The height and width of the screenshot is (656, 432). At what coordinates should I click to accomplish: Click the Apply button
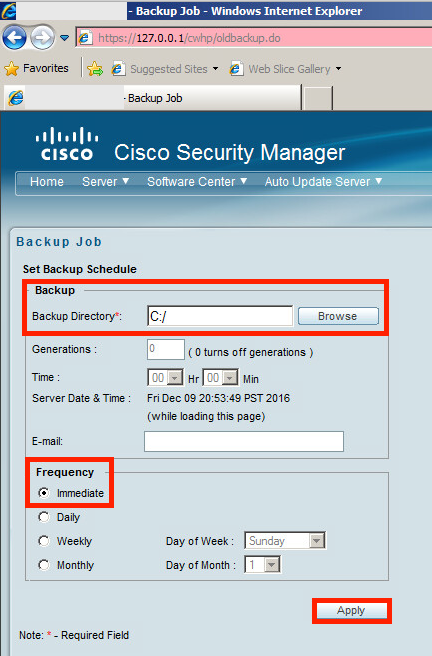pos(351,610)
